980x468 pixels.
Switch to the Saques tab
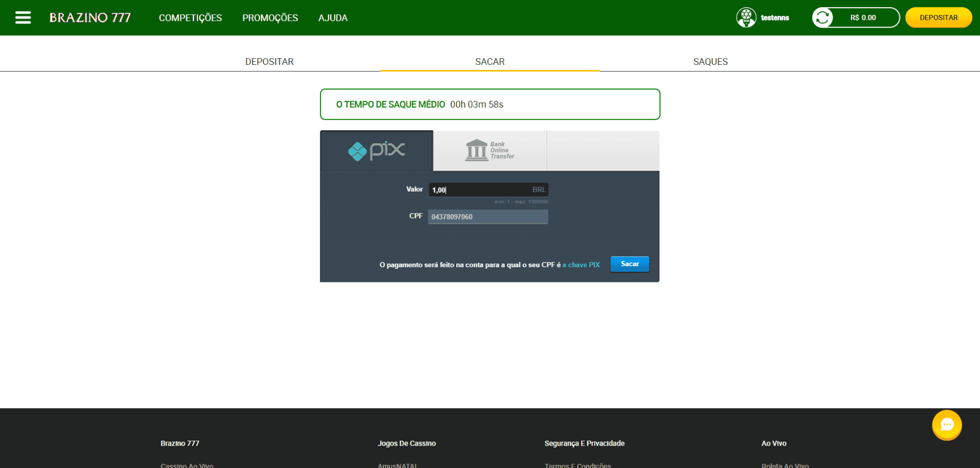point(710,62)
